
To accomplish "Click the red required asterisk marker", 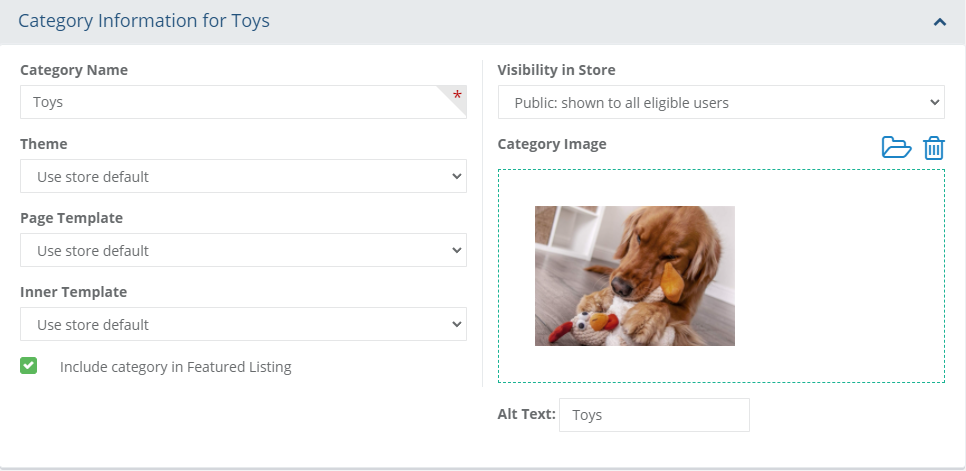I will pyautogui.click(x=457, y=96).
